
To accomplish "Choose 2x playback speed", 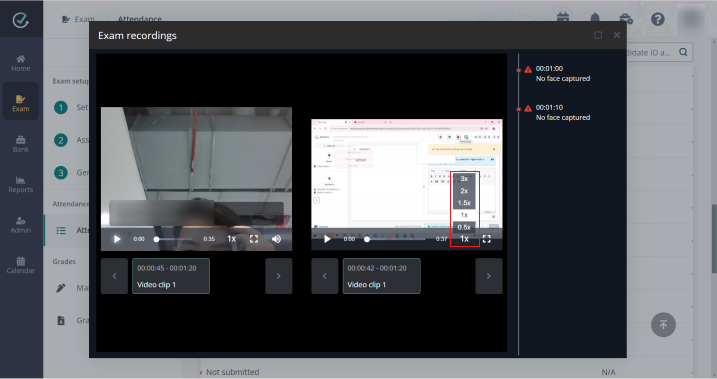I will [x=464, y=191].
